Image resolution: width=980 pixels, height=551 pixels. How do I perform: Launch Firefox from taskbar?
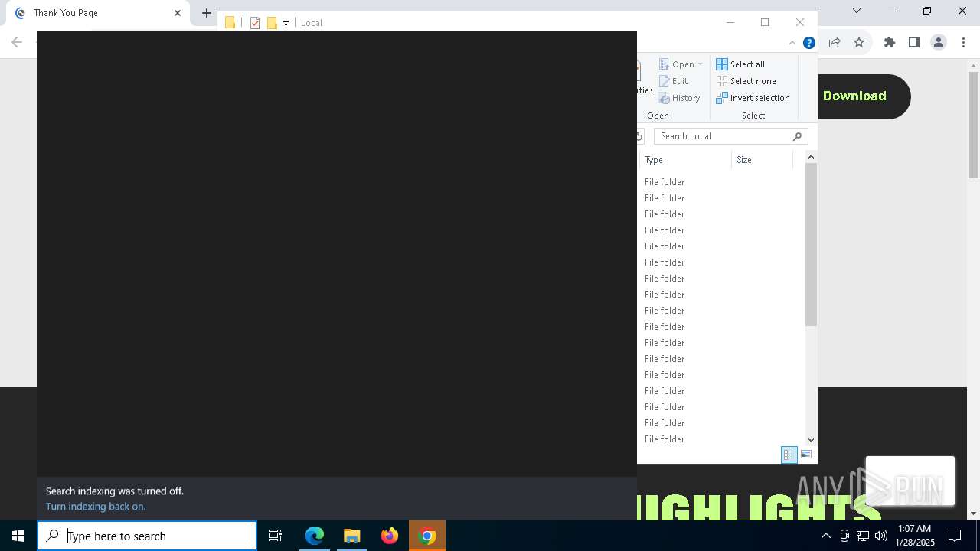tap(390, 536)
